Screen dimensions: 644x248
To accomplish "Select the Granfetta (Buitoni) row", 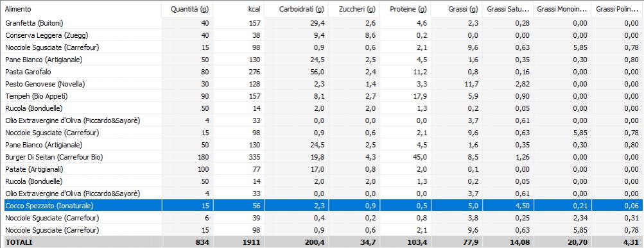I will coord(322,23).
